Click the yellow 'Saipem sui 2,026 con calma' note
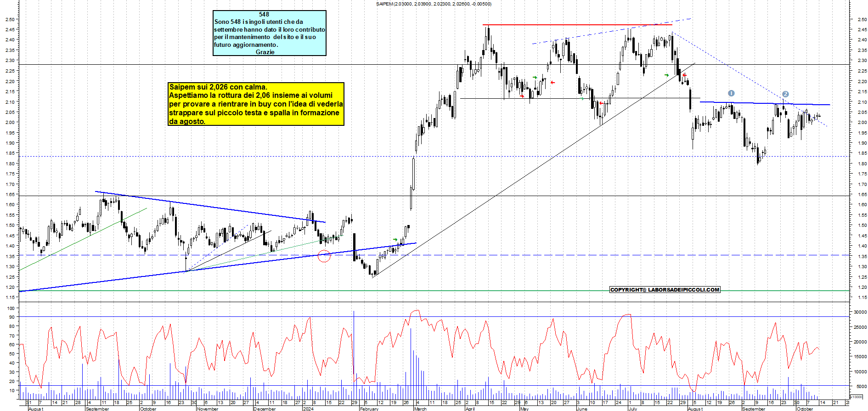This screenshot has width=868, height=411. click(256, 104)
